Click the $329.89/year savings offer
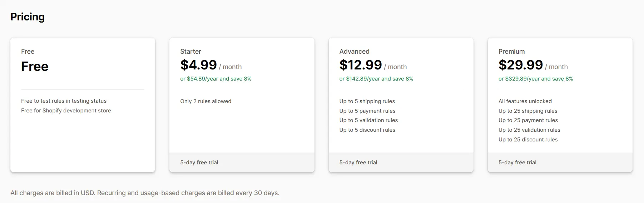Image resolution: width=644 pixels, height=203 pixels. [x=535, y=79]
